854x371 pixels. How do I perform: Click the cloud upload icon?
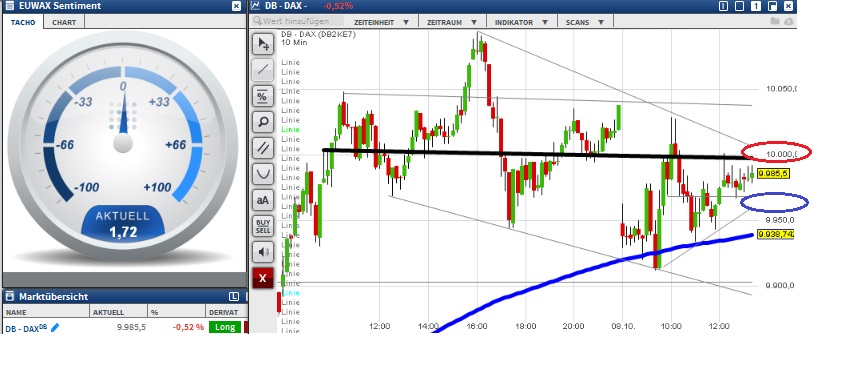click(788, 21)
